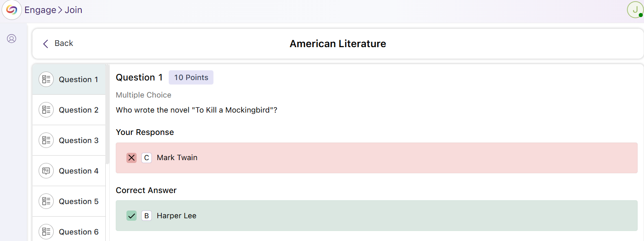The width and height of the screenshot is (644, 241).
Task: Click the green check correct marker
Action: point(131,216)
